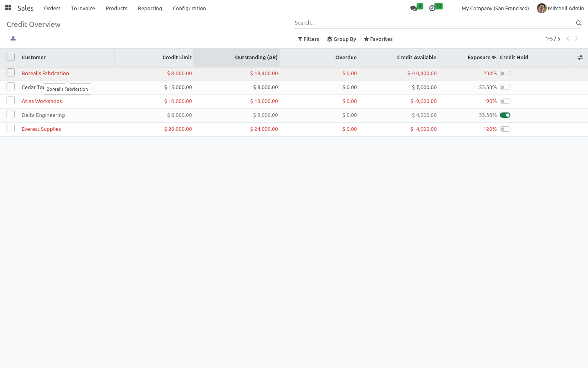
Task: Check the Atlas Workshops row checkbox
Action: coord(11,101)
